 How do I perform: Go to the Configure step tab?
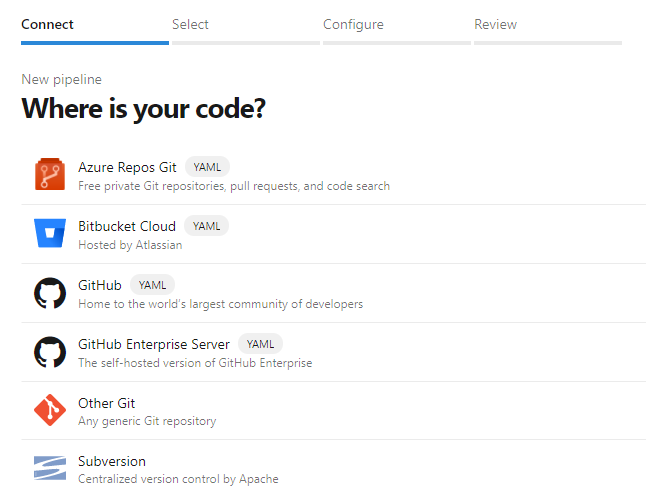tap(353, 25)
